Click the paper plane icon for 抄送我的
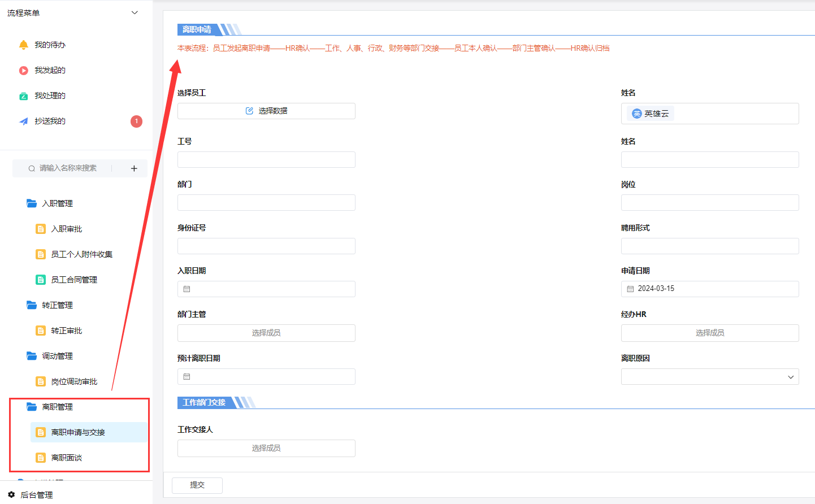 click(x=23, y=121)
